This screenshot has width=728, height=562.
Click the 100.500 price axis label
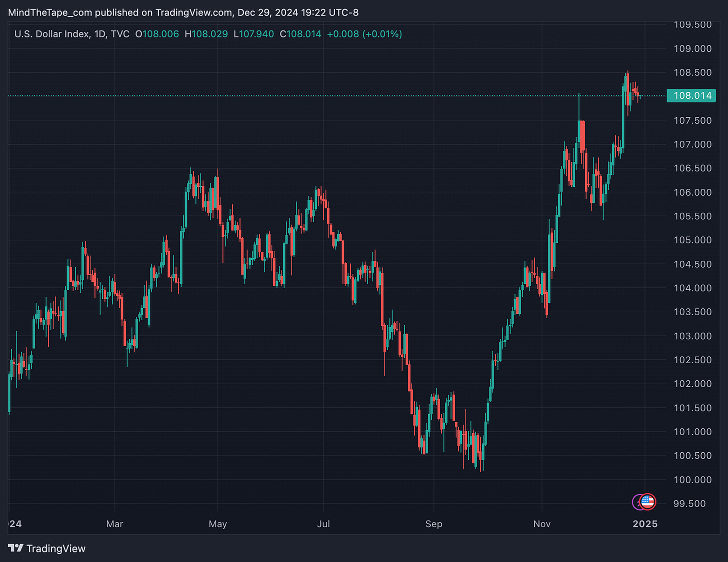click(692, 456)
